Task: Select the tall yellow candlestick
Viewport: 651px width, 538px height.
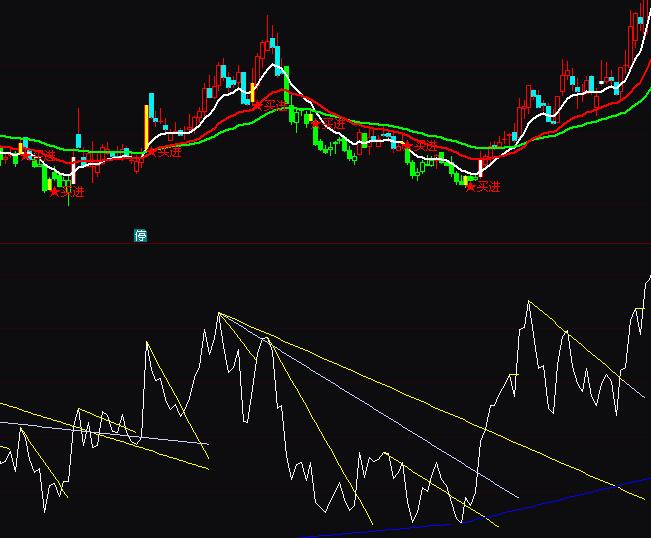Action: pyautogui.click(x=145, y=128)
